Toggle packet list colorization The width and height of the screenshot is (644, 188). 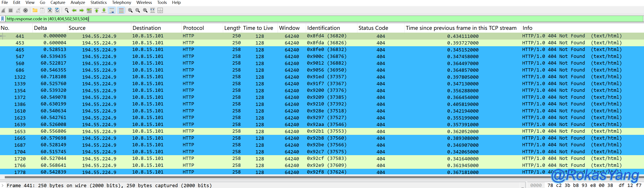click(121, 10)
